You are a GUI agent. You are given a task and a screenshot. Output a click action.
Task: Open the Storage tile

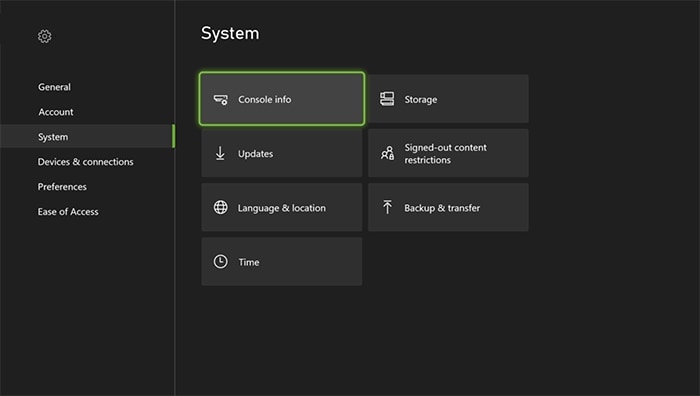[448, 99]
